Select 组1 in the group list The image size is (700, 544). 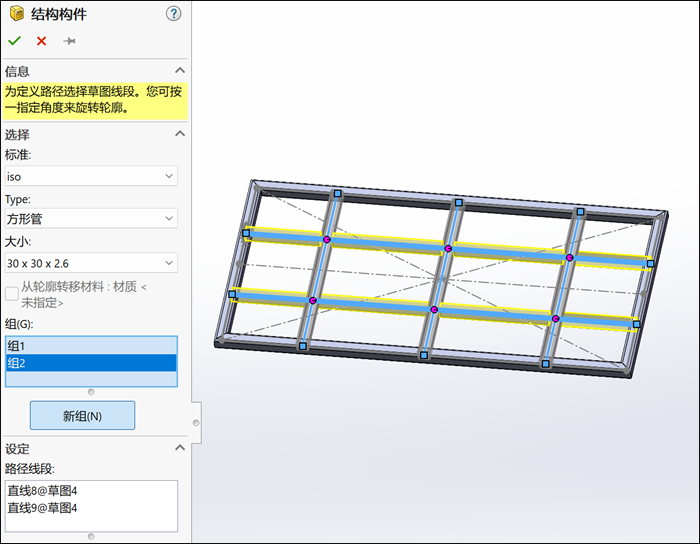91,346
